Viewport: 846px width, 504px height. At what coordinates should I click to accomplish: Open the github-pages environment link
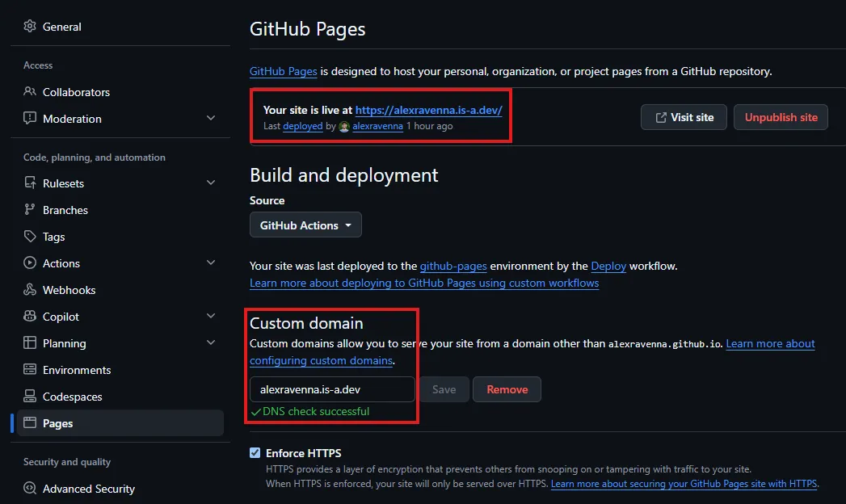[453, 266]
